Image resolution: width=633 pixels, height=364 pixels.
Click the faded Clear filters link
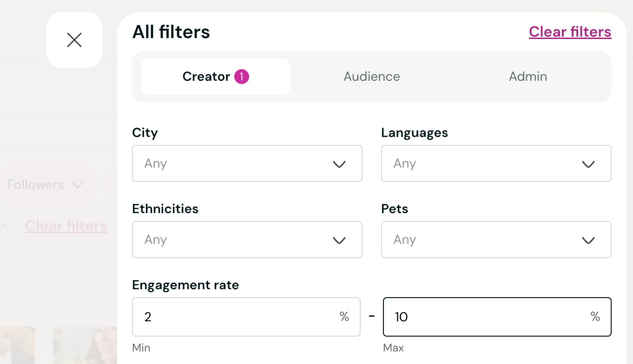click(x=66, y=226)
